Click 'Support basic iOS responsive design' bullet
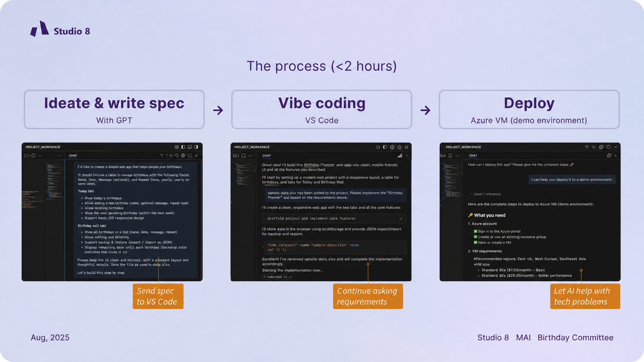Screen dimensions: 644x362 click(114, 218)
